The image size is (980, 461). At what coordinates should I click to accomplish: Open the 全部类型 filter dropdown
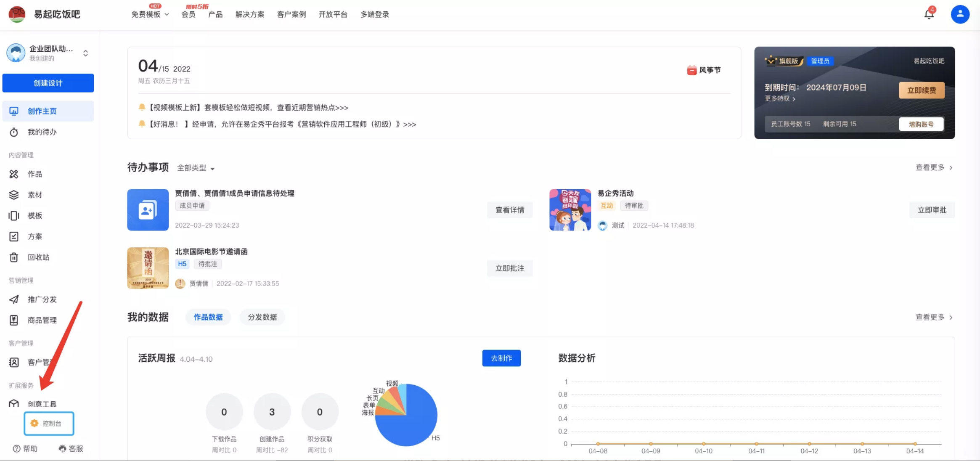tap(196, 168)
